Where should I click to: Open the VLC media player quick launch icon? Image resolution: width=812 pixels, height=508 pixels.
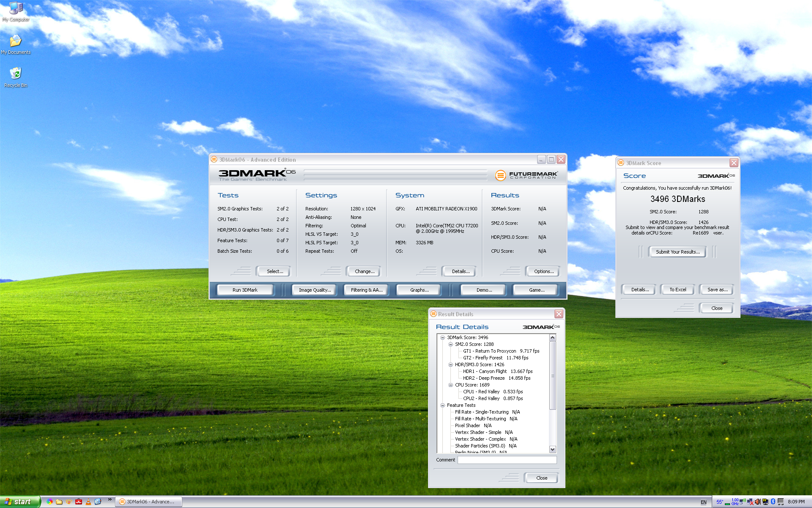88,502
